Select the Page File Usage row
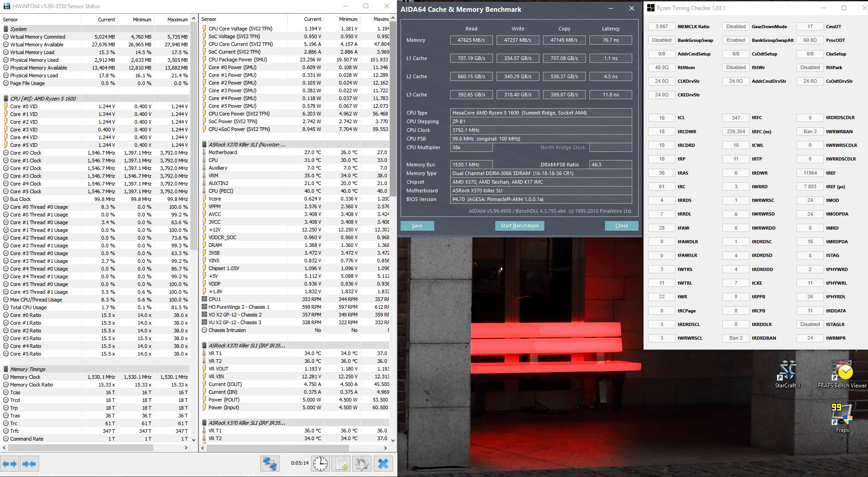 point(95,83)
